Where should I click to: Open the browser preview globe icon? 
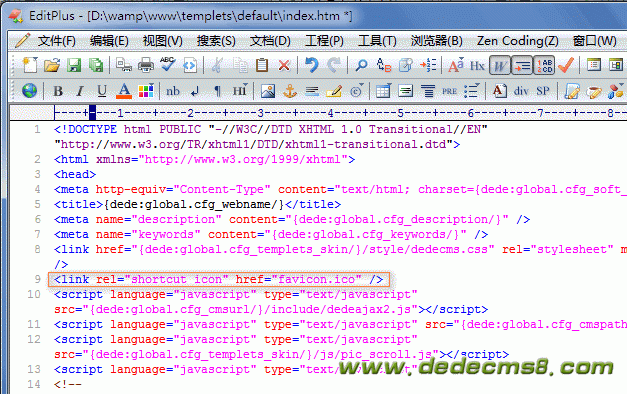point(29,91)
